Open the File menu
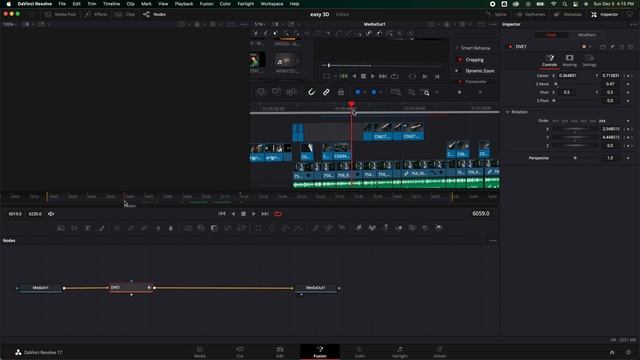This screenshot has height=360, width=640. click(x=62, y=4)
